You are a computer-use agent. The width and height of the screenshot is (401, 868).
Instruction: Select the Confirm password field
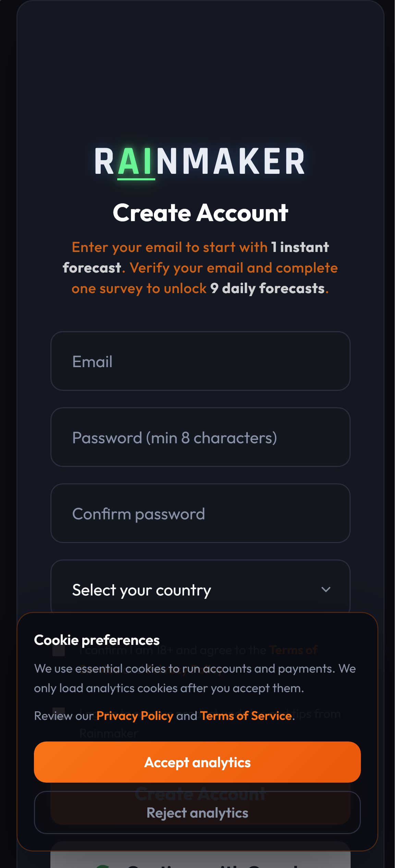point(200,514)
